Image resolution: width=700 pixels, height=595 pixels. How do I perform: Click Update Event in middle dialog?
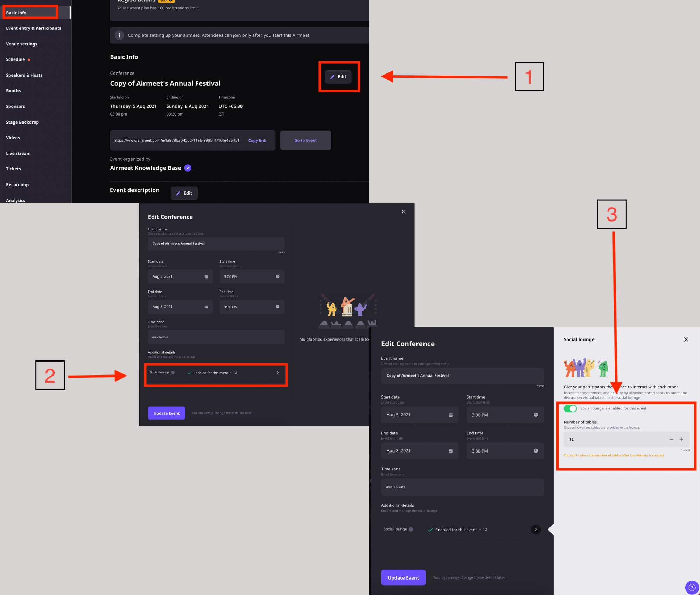click(x=167, y=413)
